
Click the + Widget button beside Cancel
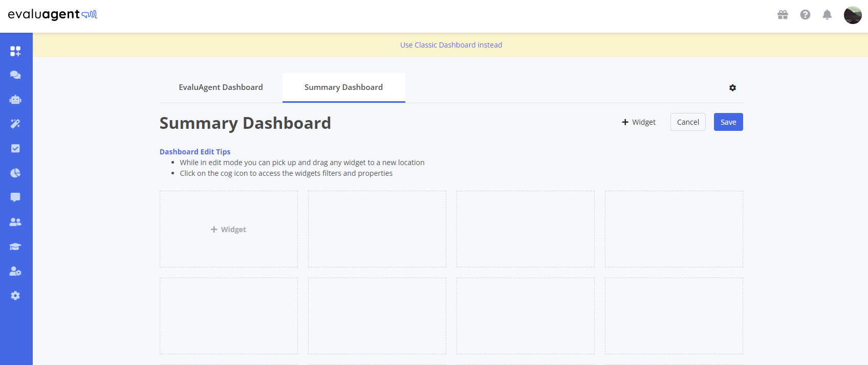click(x=639, y=122)
